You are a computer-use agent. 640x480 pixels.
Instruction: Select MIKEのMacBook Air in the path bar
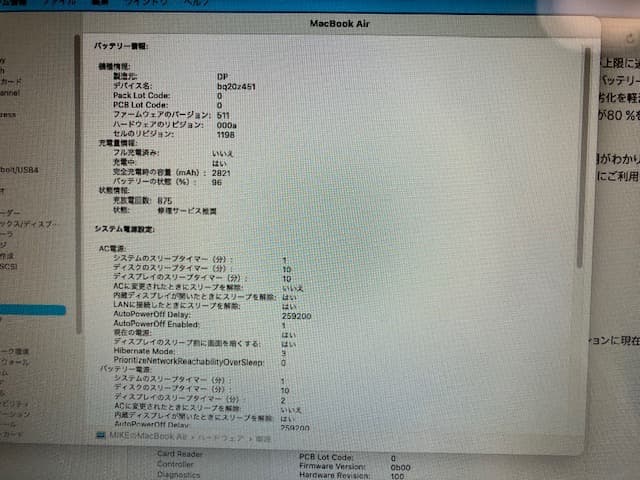[148, 436]
